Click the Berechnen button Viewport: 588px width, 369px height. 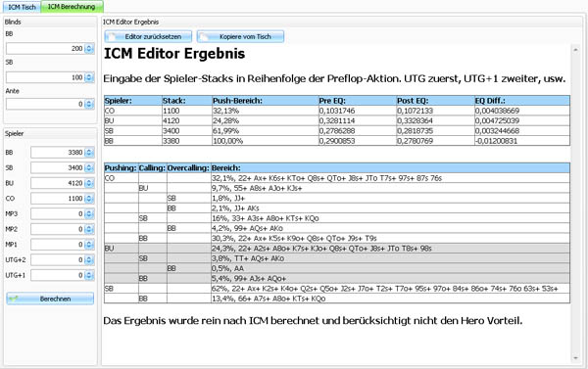pos(50,299)
